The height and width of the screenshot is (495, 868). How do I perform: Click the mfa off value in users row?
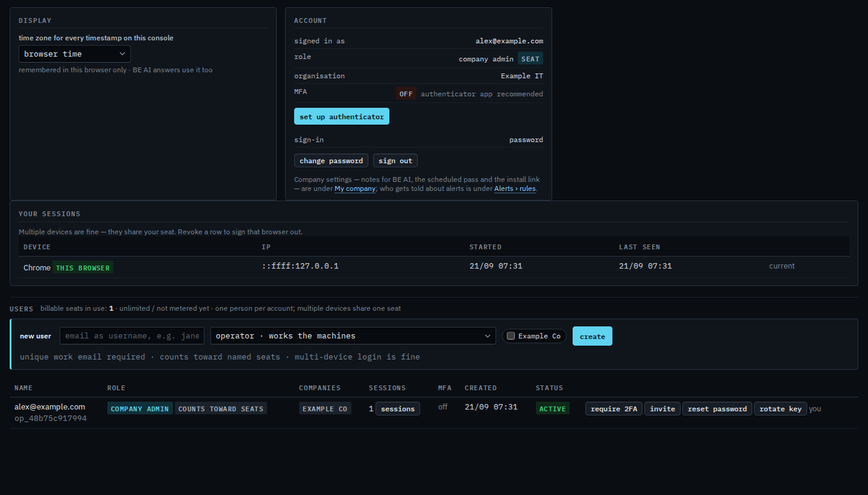[443, 407]
